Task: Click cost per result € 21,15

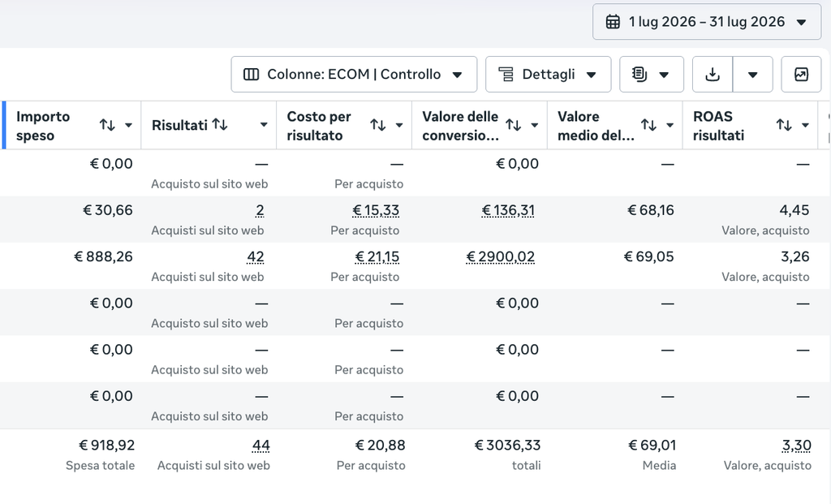Action: tap(377, 257)
